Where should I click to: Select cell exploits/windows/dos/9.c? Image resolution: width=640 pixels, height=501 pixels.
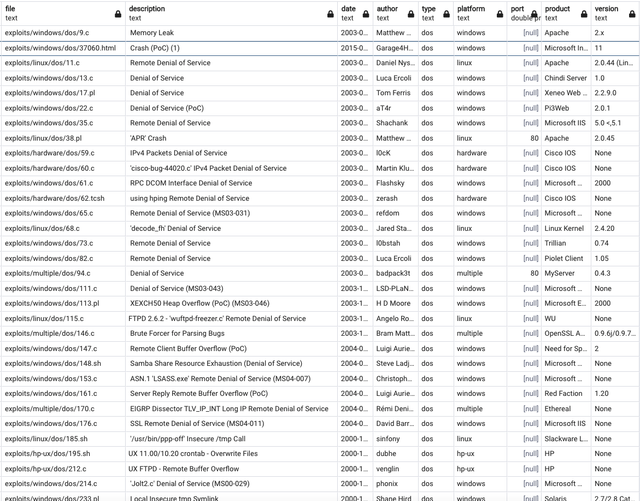[63, 33]
